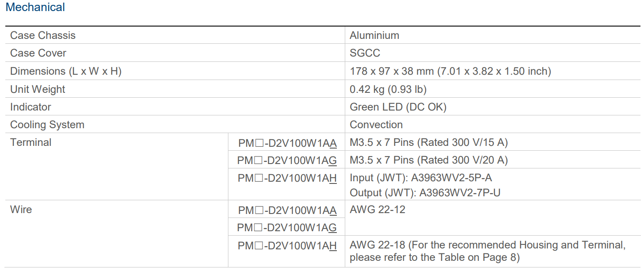
Task: Click the Mechanical section heading
Action: point(35,8)
